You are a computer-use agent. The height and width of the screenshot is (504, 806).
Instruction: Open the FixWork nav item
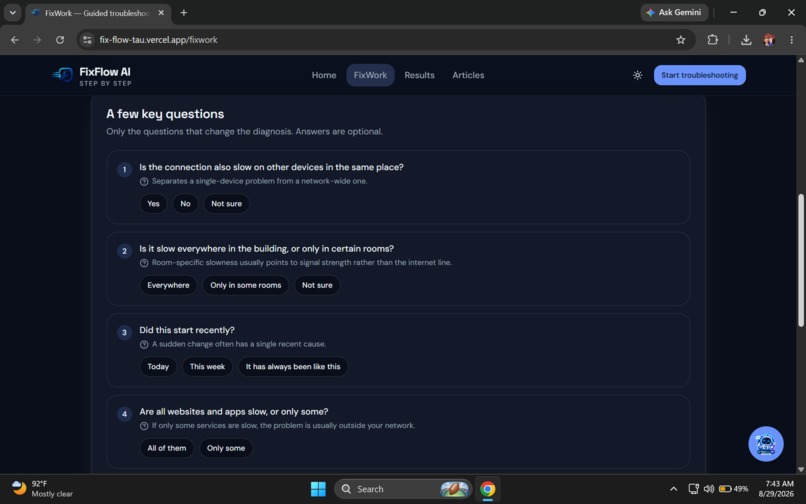click(370, 75)
